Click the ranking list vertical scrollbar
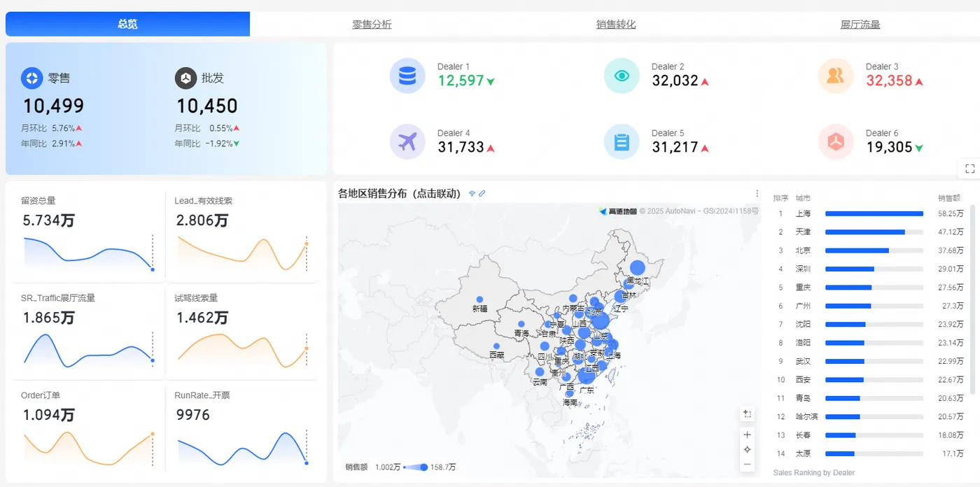The image size is (980, 487). point(972,299)
